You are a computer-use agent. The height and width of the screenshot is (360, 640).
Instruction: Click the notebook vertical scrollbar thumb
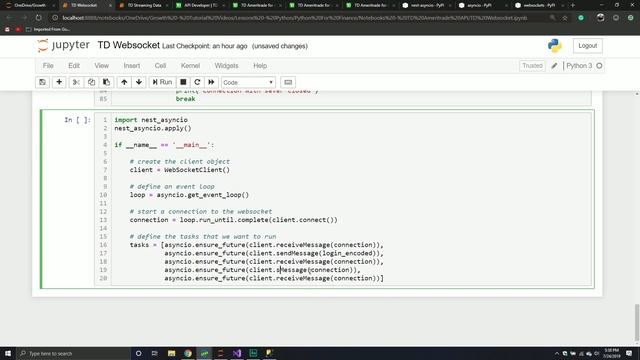click(637, 322)
